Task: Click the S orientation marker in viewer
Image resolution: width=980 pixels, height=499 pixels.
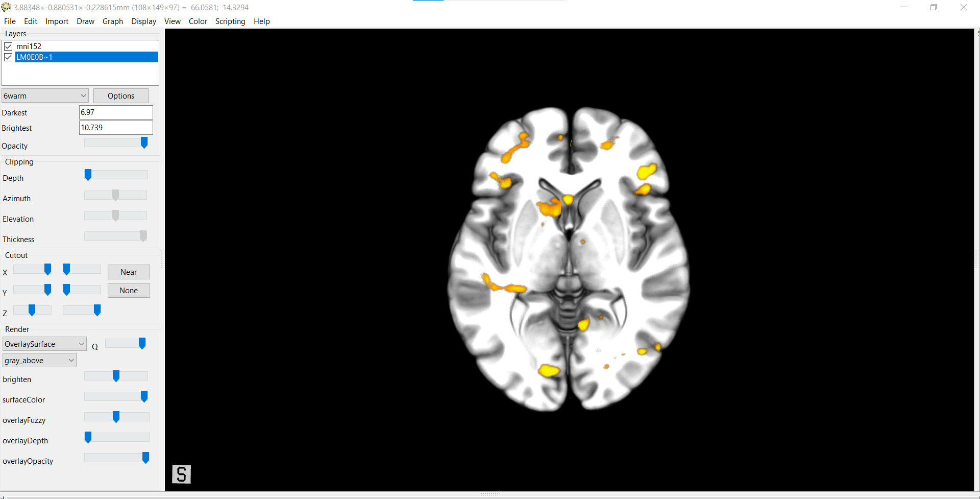Action: (181, 474)
